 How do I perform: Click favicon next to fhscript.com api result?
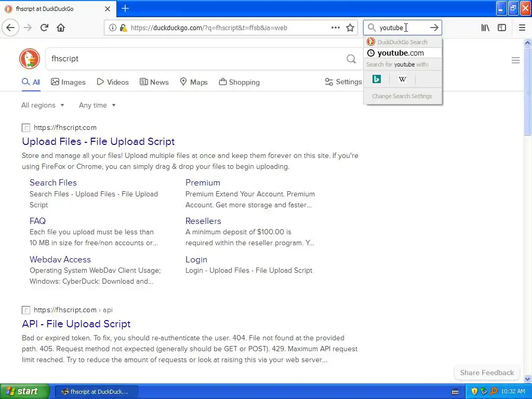coord(26,310)
